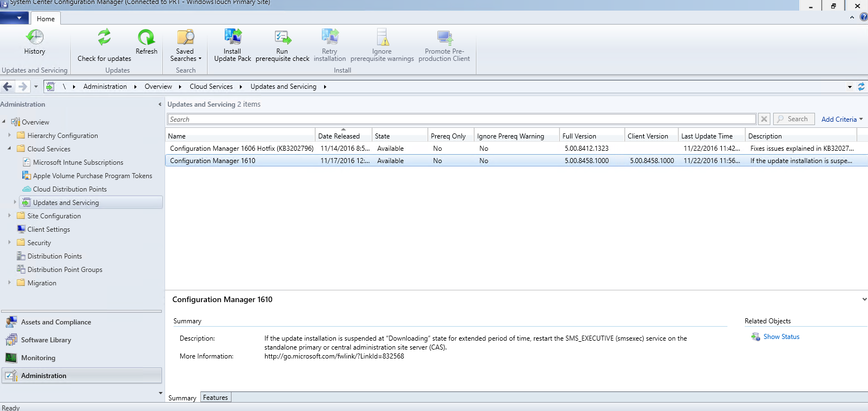The image size is (868, 411).
Task: Select Apple Volume Purchase Program Tokens
Action: [x=92, y=176]
